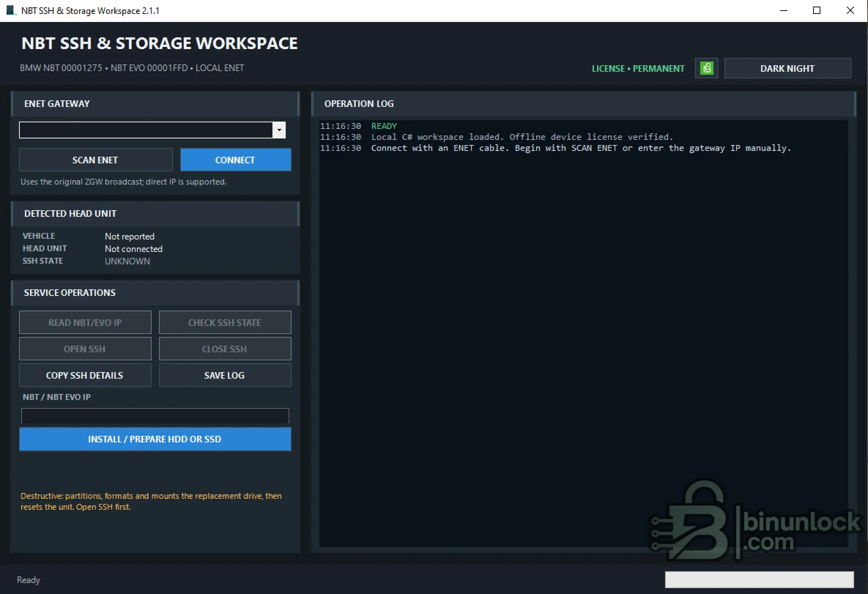Minimize the NBT SSH & Storage Workspace window
Viewport: 868px width, 594px height.
point(784,11)
